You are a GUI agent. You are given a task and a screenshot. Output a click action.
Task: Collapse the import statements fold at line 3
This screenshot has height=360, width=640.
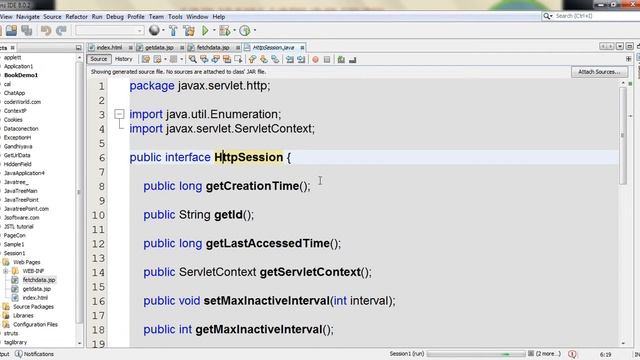119,114
